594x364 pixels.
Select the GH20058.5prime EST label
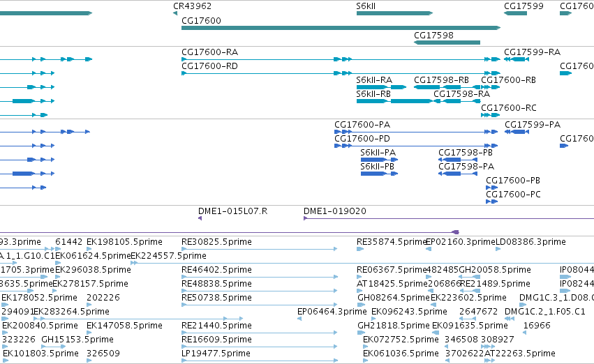click(495, 270)
